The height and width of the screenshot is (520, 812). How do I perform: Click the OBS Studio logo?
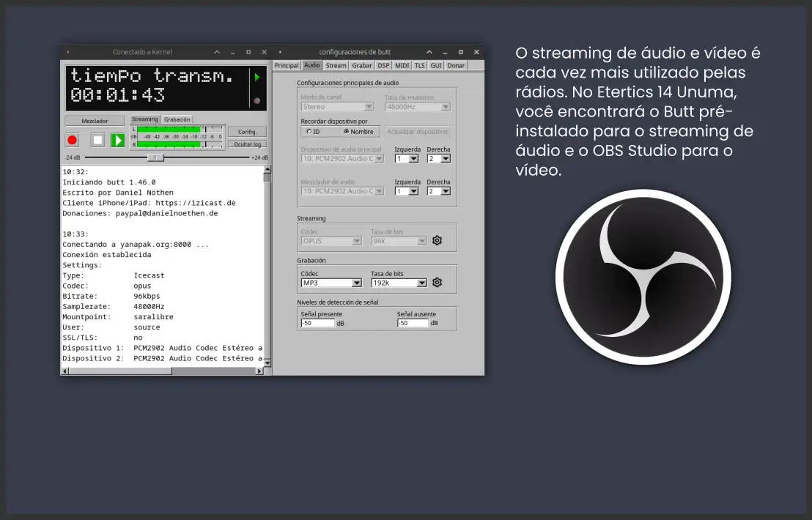tap(643, 278)
